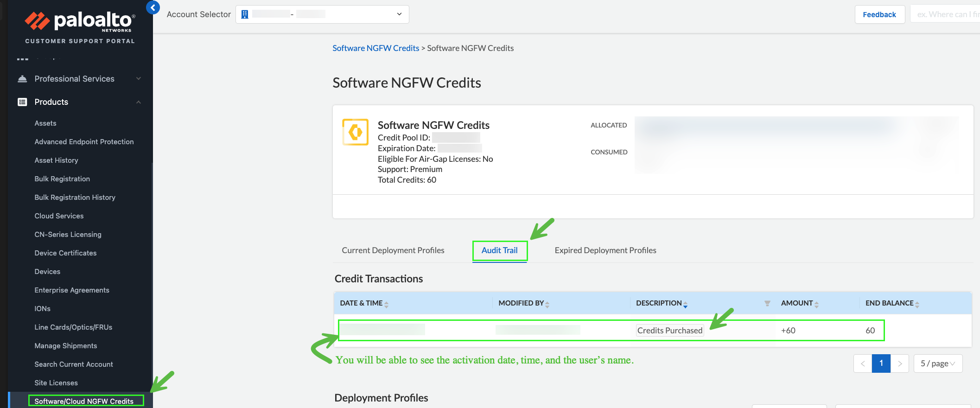Sort by the Modified By column arrows

[x=547, y=304]
